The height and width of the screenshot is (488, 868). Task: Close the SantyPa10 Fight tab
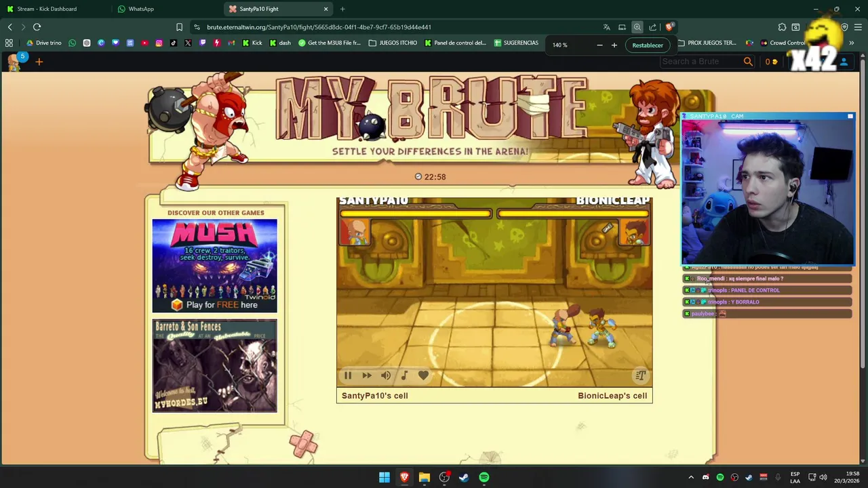pos(325,9)
